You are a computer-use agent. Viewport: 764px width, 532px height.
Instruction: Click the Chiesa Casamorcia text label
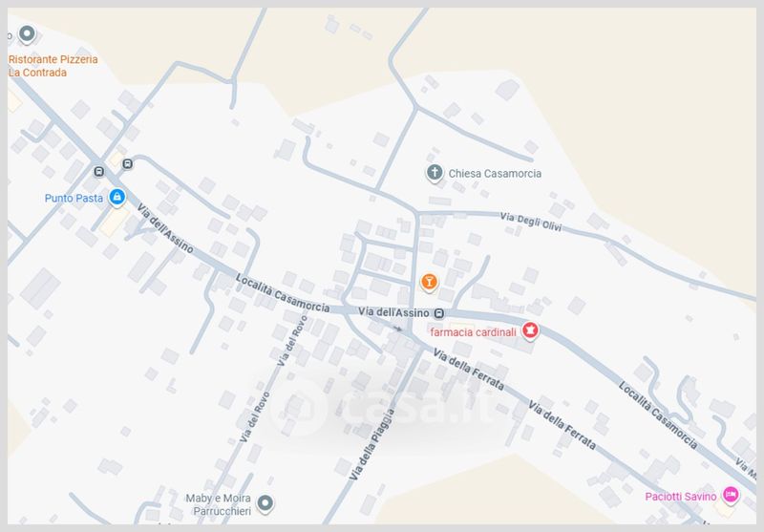[x=495, y=174]
